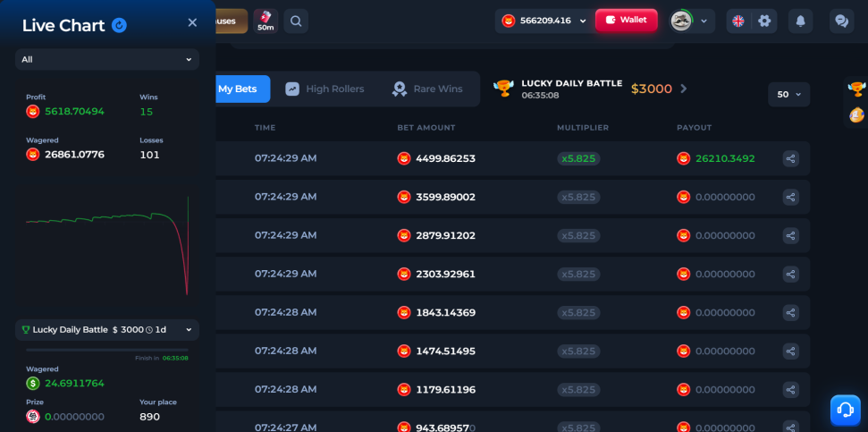868x432 pixels.
Task: Change rows per page from 50
Action: click(788, 95)
